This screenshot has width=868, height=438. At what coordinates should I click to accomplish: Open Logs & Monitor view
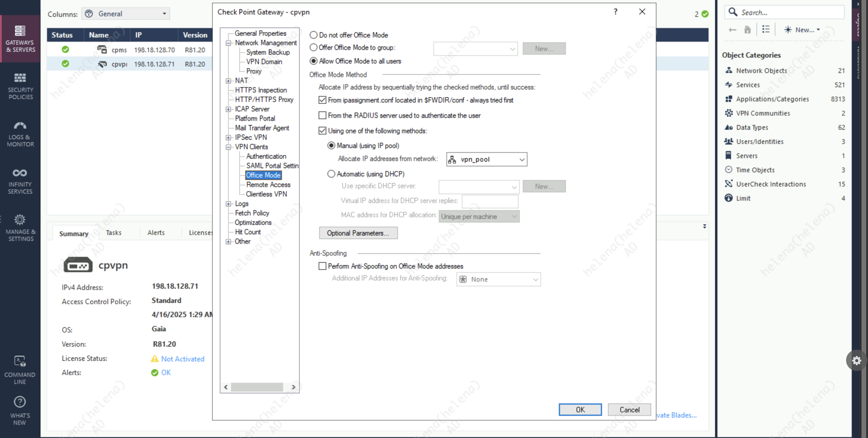[20, 133]
